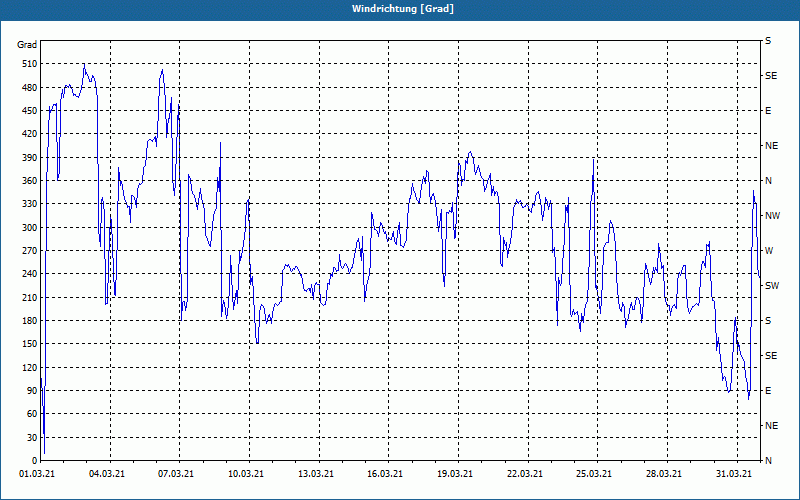
Task: Click the 22.03.21 date on the time axis
Action: click(524, 474)
